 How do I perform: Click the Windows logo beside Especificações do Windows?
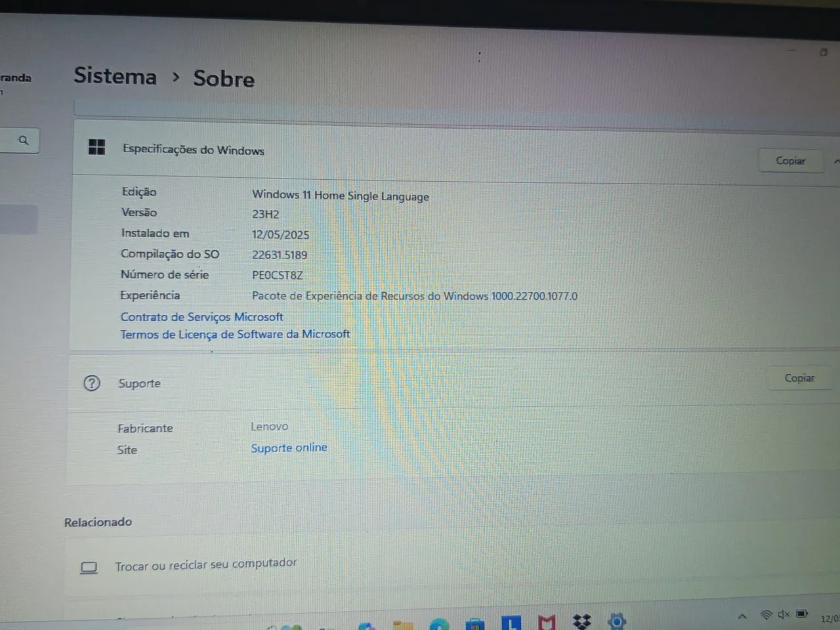pyautogui.click(x=96, y=147)
